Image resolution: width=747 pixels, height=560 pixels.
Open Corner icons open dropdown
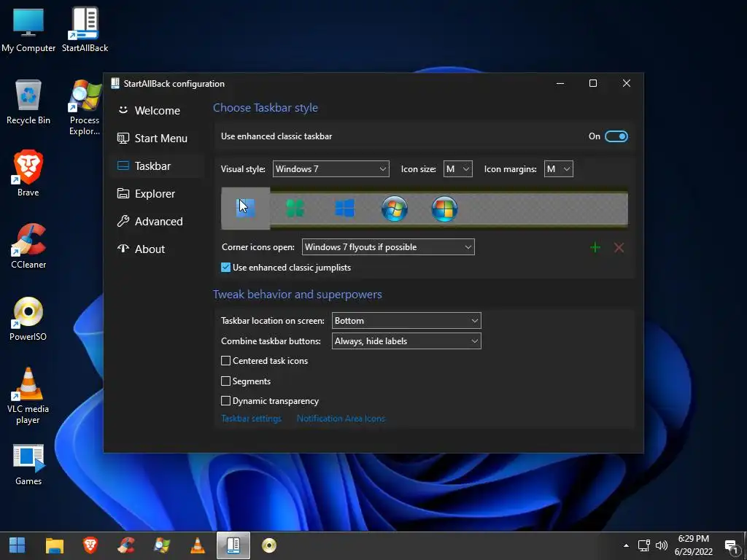[x=388, y=247]
